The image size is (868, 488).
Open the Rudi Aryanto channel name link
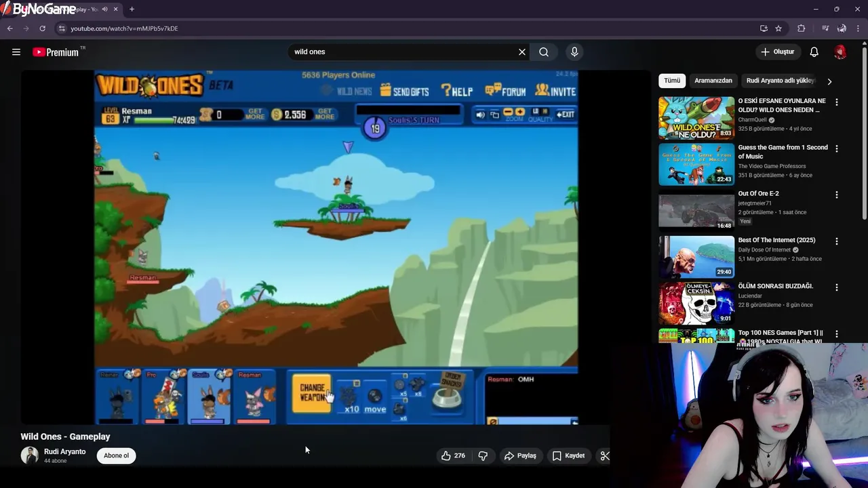[65, 451]
